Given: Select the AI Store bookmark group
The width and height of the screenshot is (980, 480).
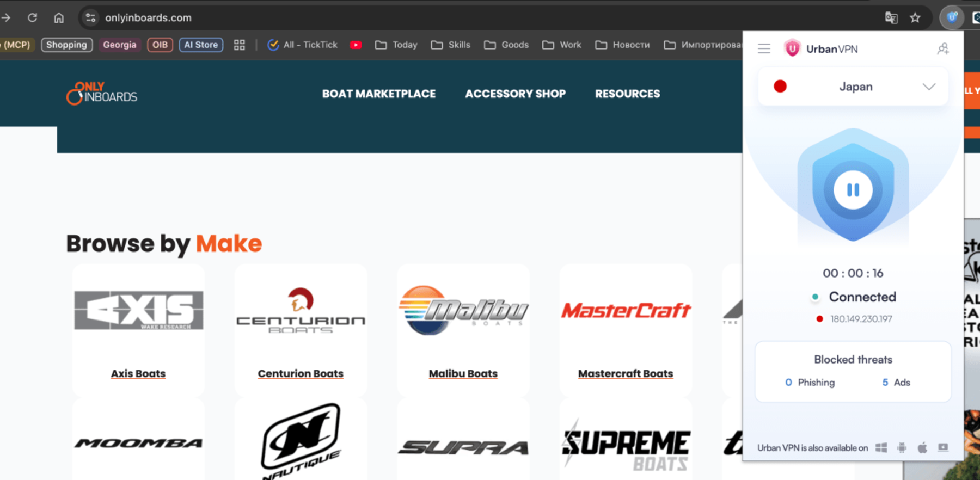Looking at the screenshot, I should click(x=201, y=45).
